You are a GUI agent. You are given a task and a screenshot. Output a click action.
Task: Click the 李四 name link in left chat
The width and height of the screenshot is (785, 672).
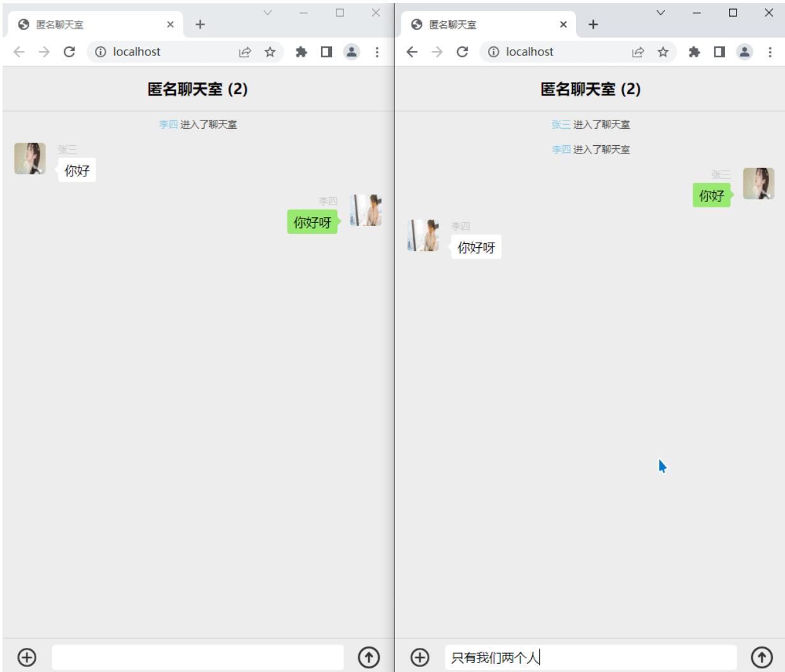tap(168, 124)
